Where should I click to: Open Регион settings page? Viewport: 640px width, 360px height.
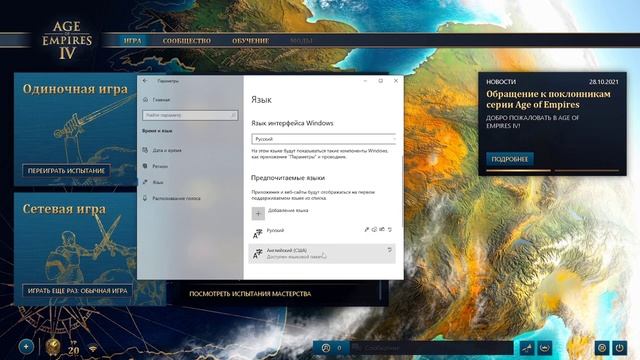pyautogui.click(x=160, y=166)
